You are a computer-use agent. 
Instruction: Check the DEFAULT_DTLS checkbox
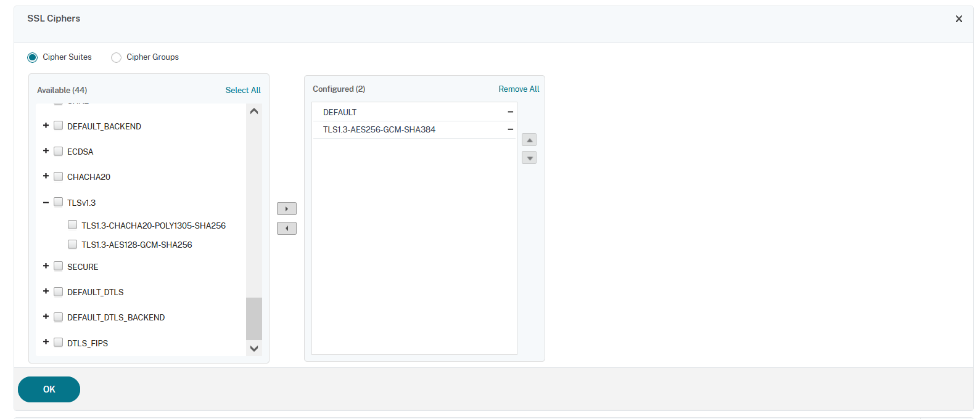click(x=59, y=291)
